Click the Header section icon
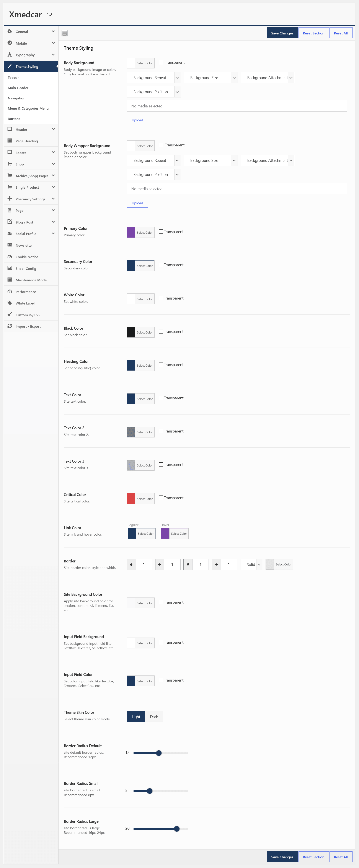Viewport: 359px width, 868px height. (x=10, y=129)
